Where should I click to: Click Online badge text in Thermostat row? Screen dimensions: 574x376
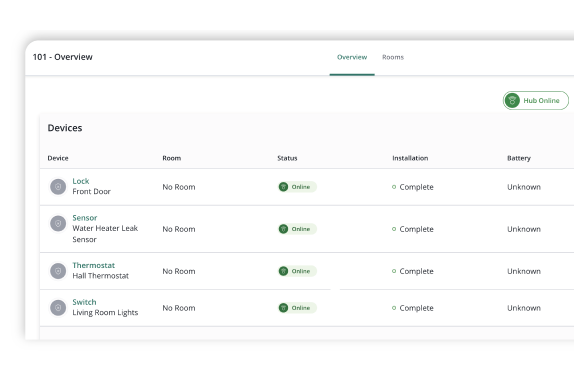pyautogui.click(x=301, y=271)
